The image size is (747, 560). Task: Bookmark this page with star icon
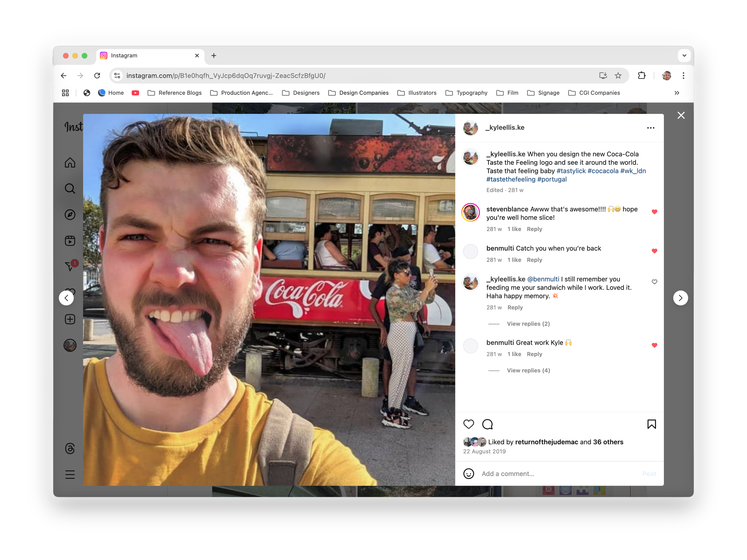618,76
